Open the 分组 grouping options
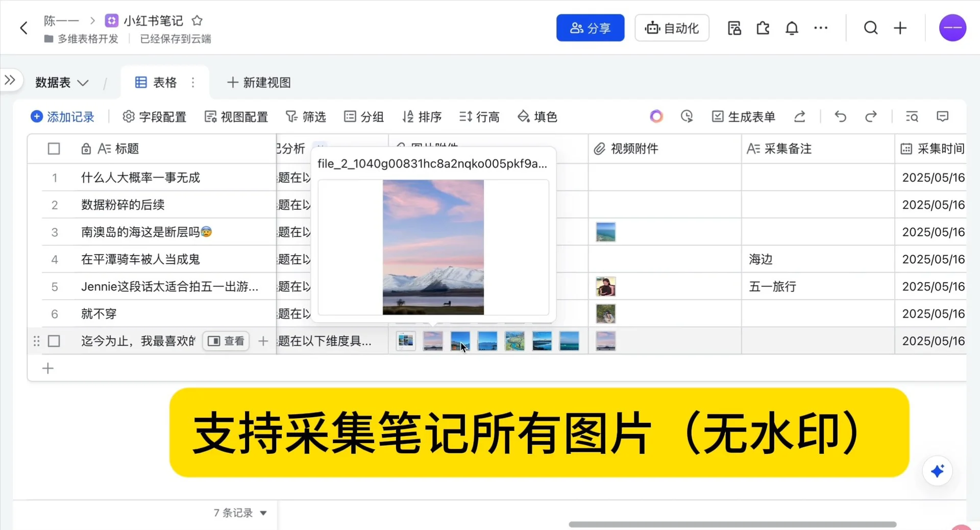980x530 pixels. click(x=363, y=116)
